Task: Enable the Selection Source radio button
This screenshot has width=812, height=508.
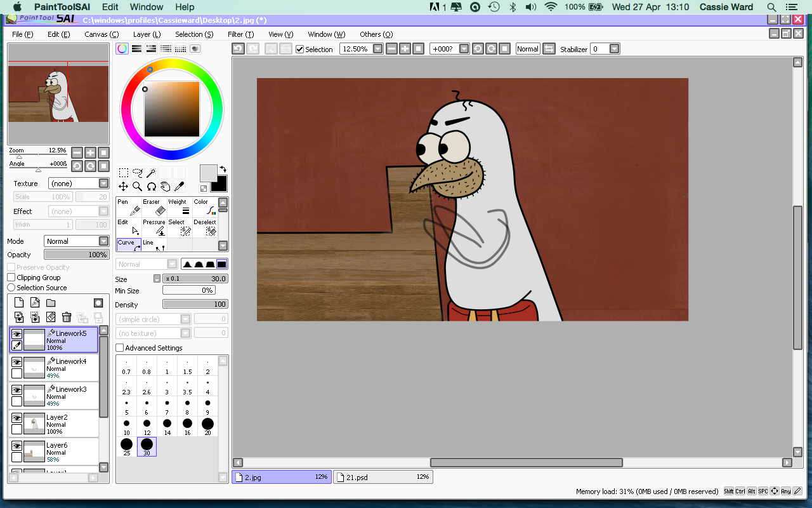Action: [10, 287]
